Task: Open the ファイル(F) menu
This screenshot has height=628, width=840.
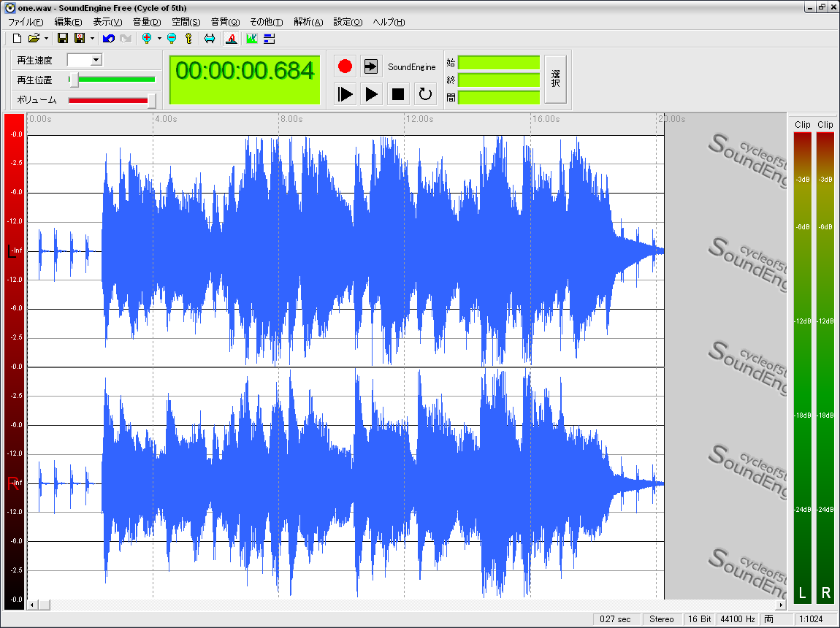Action: [x=25, y=22]
